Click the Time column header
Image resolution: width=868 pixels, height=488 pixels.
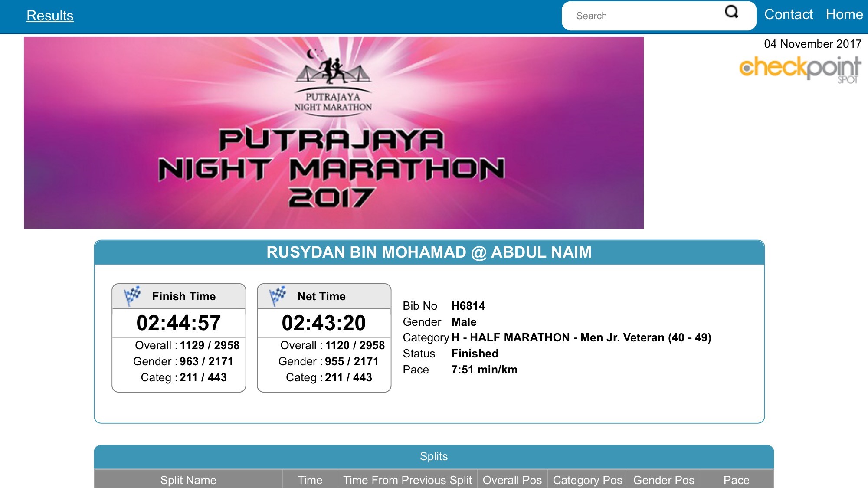pos(310,480)
